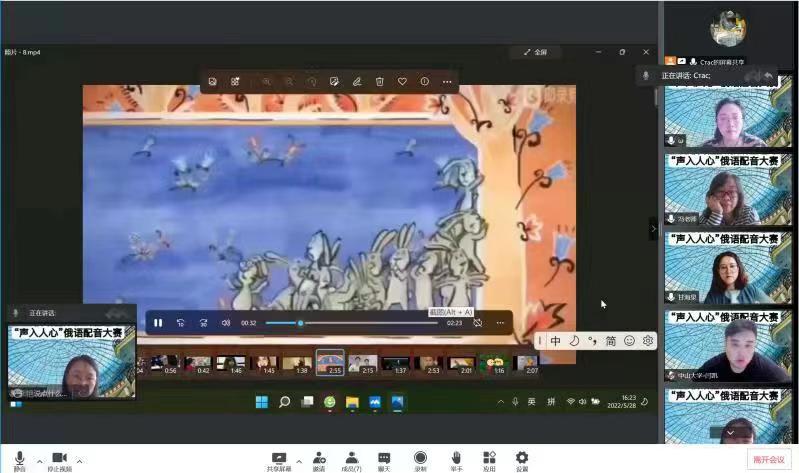Skip forward 30 seconds in video
This screenshot has width=799, height=473.
[x=203, y=323]
